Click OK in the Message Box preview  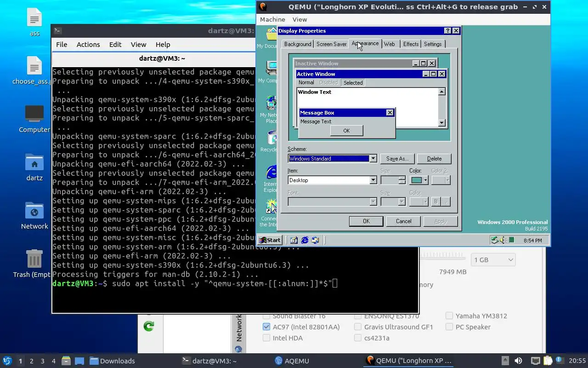click(x=346, y=131)
